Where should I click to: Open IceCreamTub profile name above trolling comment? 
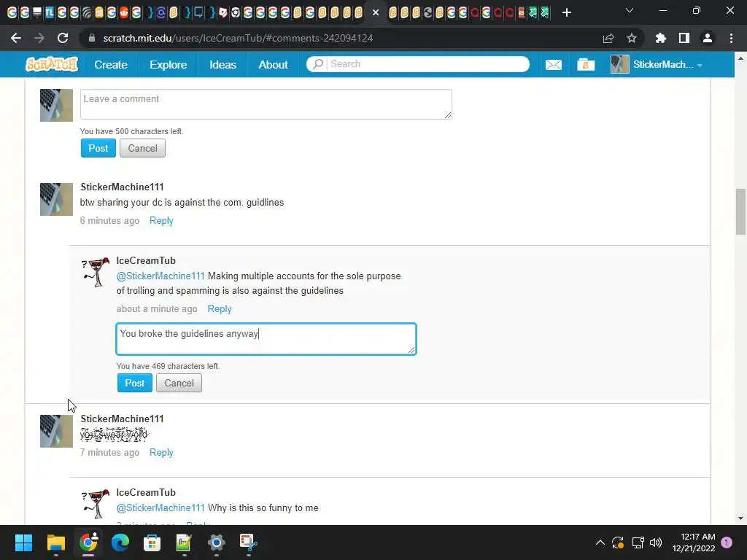click(x=146, y=260)
